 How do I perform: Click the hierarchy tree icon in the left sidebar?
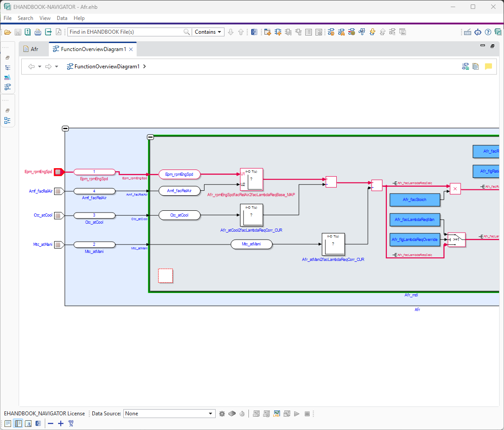(8, 68)
